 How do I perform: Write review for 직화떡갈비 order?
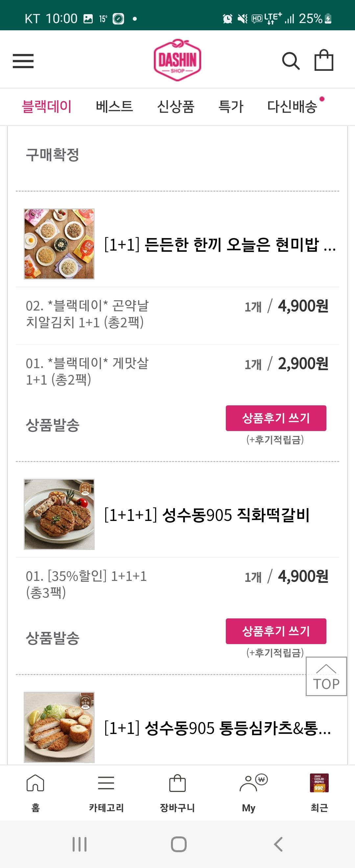pyautogui.click(x=276, y=631)
